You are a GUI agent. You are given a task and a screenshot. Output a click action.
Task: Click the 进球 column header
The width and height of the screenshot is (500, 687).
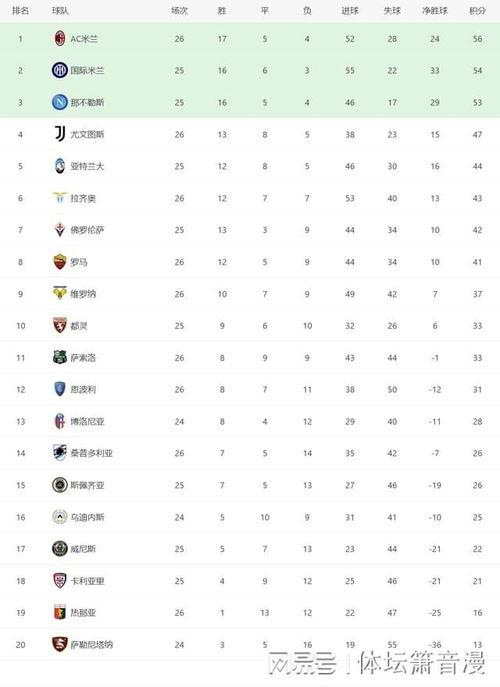(x=350, y=11)
